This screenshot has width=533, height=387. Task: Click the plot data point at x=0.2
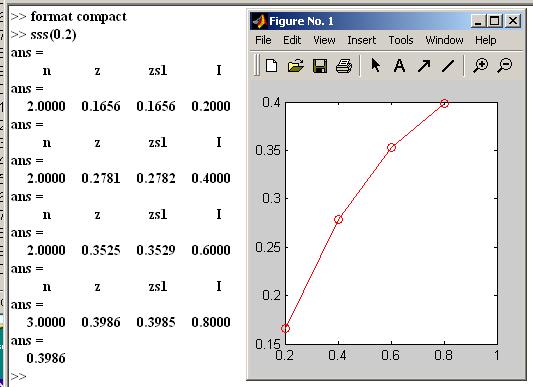coord(286,329)
